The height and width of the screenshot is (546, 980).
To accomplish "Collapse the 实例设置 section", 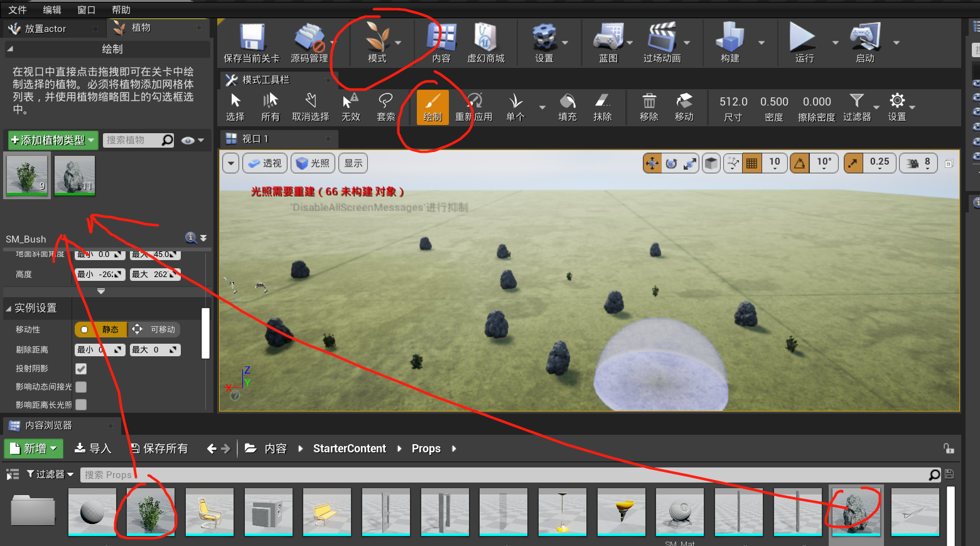I will pyautogui.click(x=9, y=308).
